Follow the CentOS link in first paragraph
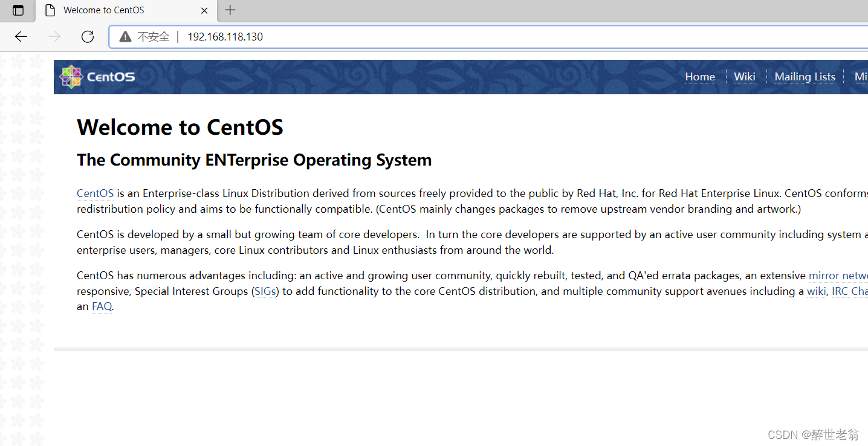The width and height of the screenshot is (868, 446). pyautogui.click(x=96, y=193)
